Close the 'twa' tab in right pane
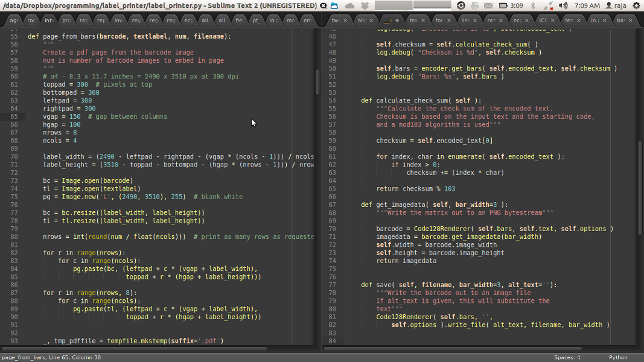This screenshot has width=644, height=362. (345, 20)
